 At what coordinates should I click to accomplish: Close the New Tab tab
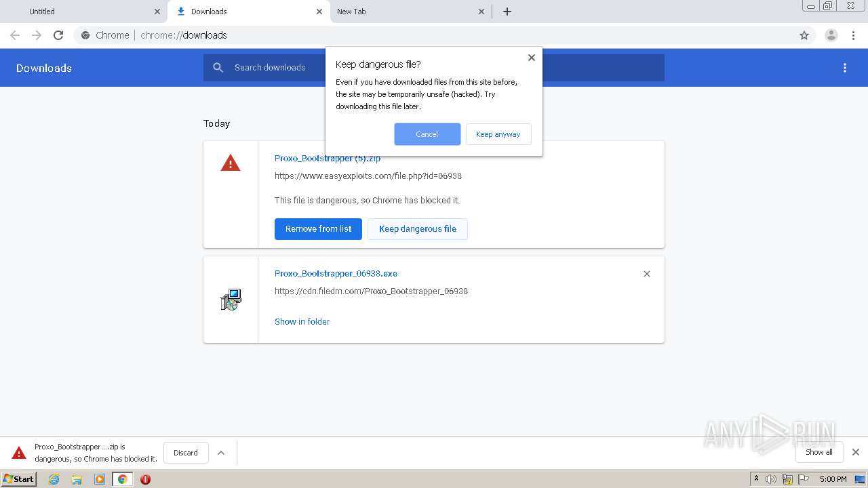[x=481, y=12]
